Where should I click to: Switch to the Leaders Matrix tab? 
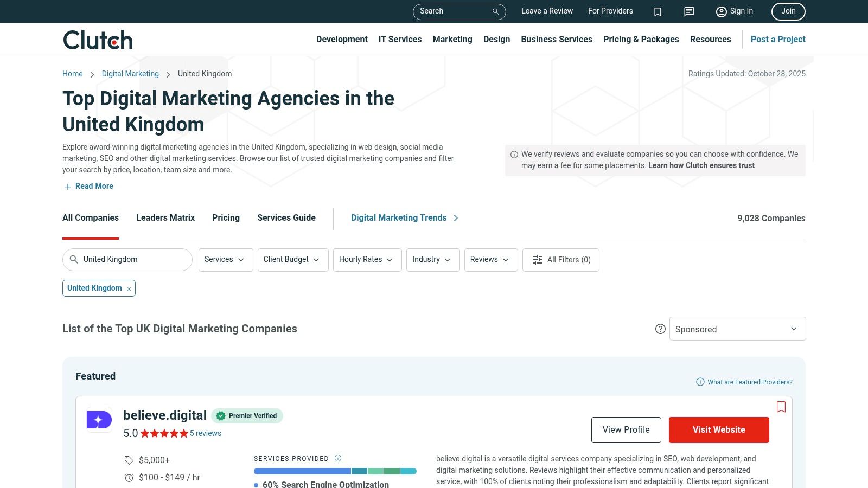[165, 217]
